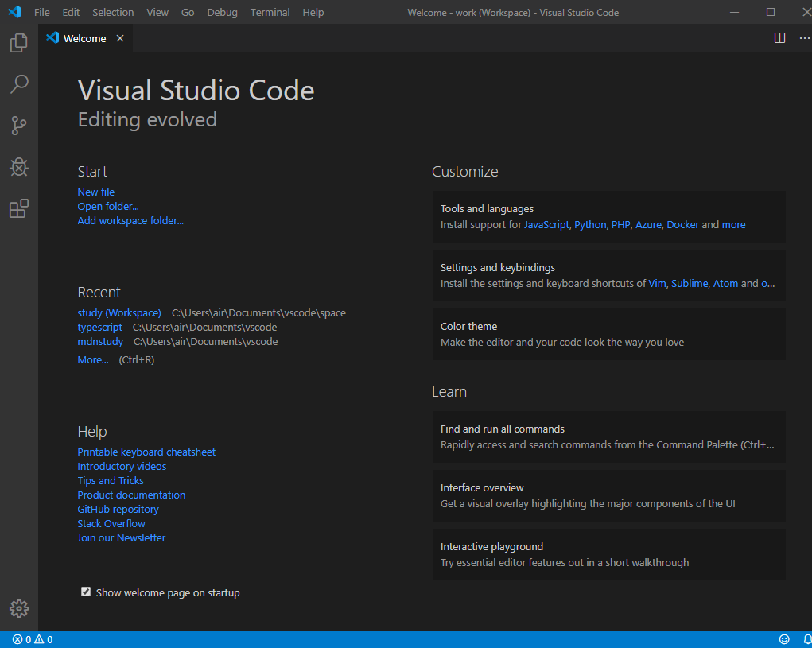
Task: Show more recent folders via More...
Action: [x=92, y=359]
